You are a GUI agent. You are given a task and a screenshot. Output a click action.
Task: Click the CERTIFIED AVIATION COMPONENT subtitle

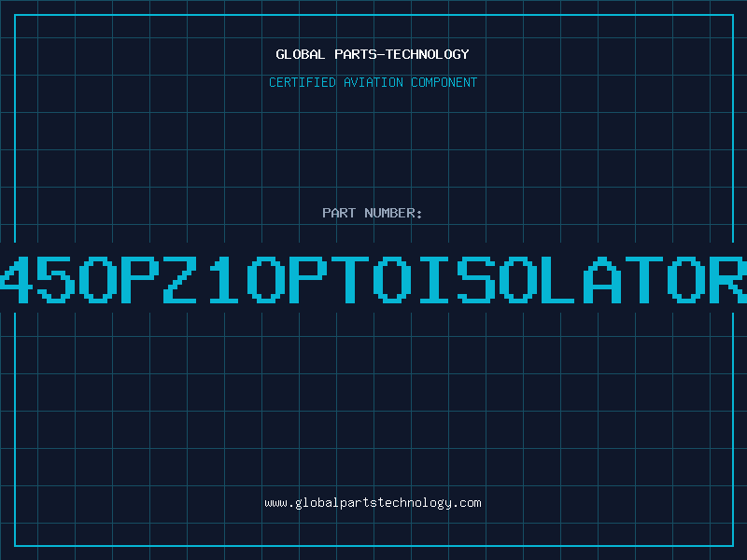373,82
